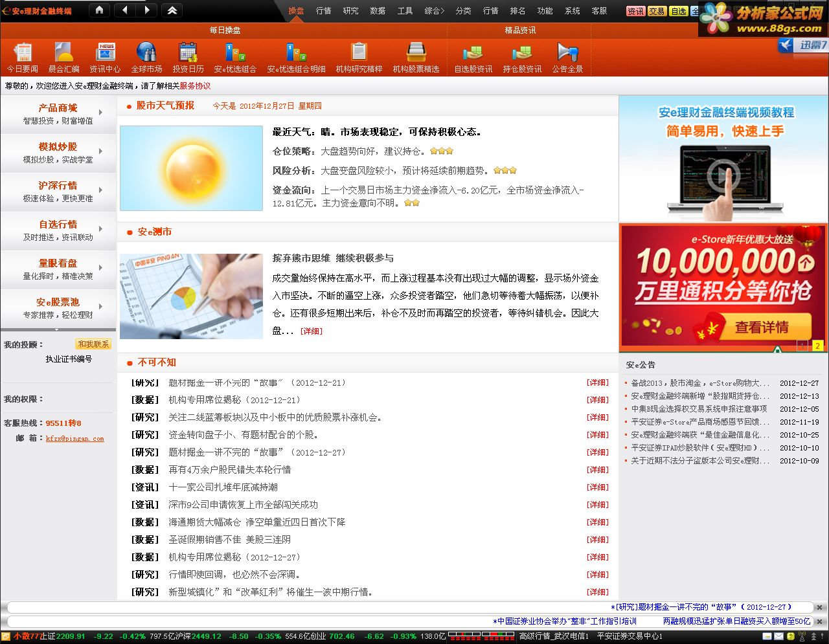Open the 综合 menu
The width and height of the screenshot is (829, 644).
coord(434,11)
